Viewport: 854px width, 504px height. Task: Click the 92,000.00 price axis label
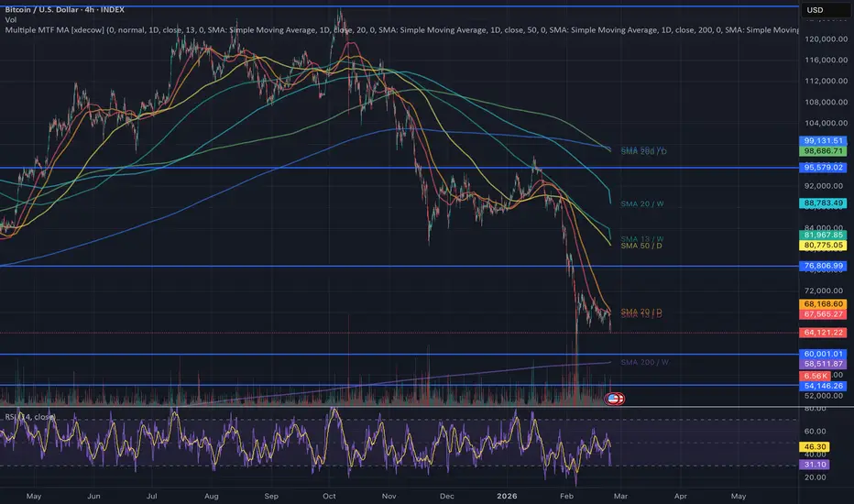point(826,186)
